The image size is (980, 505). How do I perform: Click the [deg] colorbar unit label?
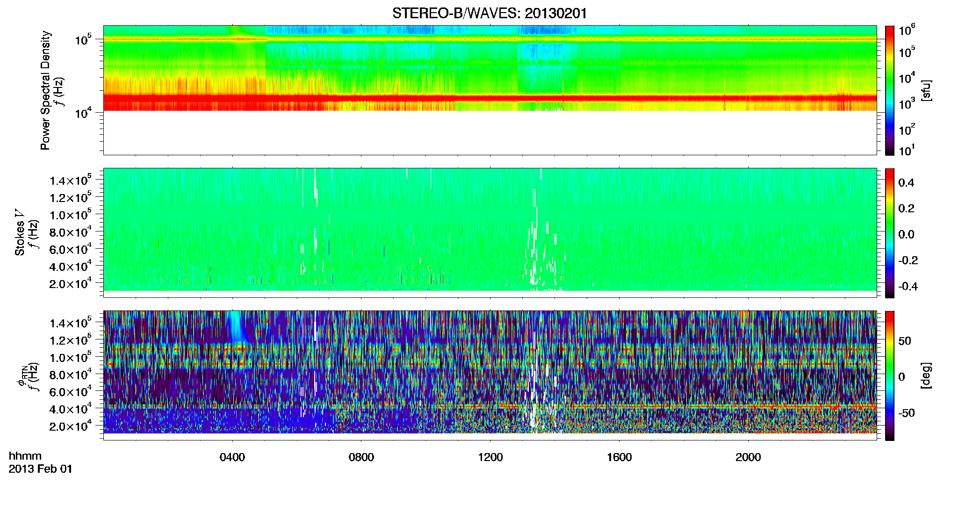tap(926, 375)
